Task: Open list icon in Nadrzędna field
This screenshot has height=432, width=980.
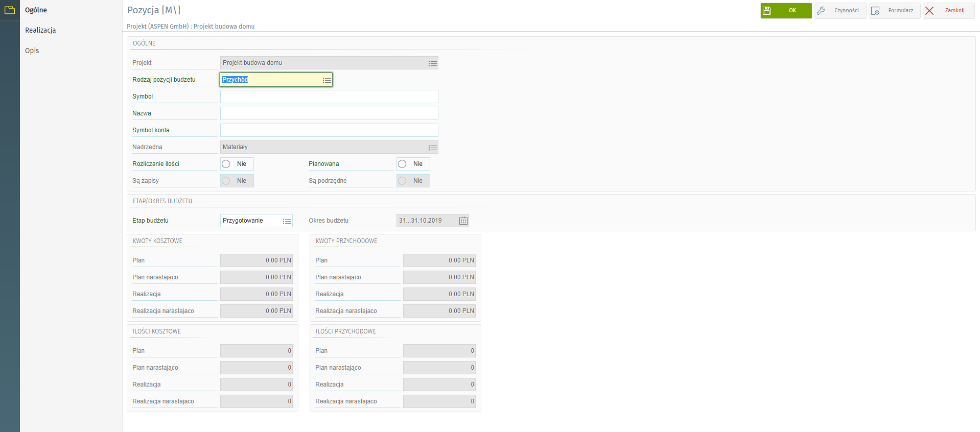Action: click(432, 148)
